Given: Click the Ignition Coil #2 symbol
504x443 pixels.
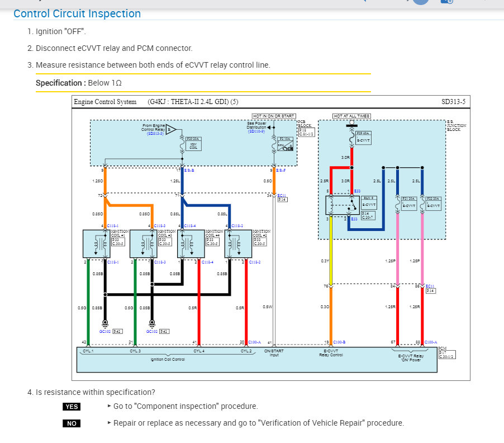Looking at the screenshot, I should tap(238, 243).
